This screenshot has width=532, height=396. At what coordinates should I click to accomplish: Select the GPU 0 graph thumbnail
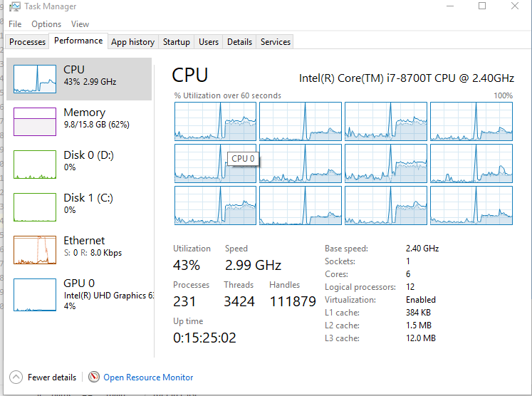[x=35, y=295]
